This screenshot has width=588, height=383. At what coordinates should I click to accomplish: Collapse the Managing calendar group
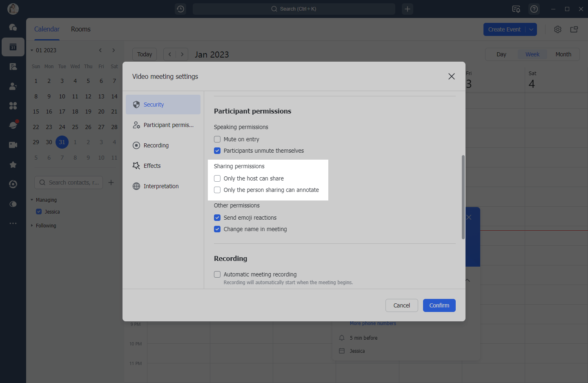pos(33,200)
